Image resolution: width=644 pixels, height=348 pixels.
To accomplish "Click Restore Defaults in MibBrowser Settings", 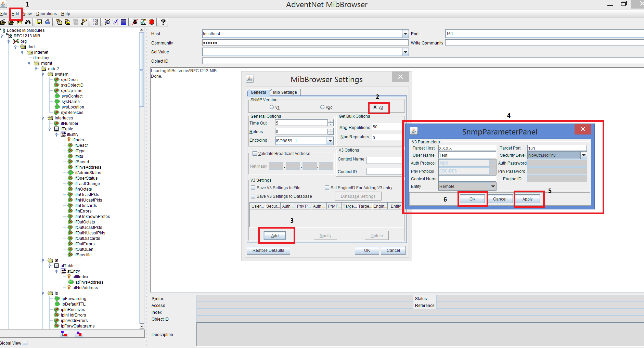I will pyautogui.click(x=268, y=250).
